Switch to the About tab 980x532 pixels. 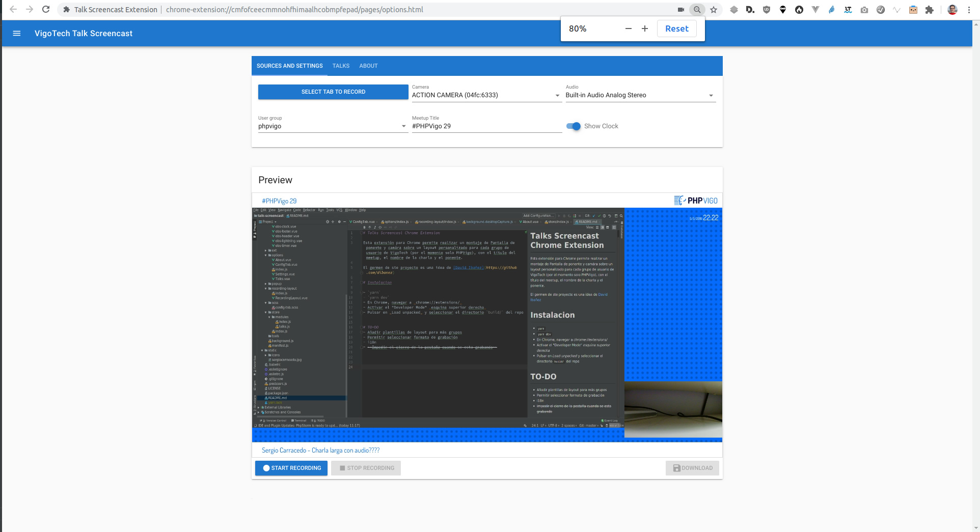pyautogui.click(x=368, y=66)
